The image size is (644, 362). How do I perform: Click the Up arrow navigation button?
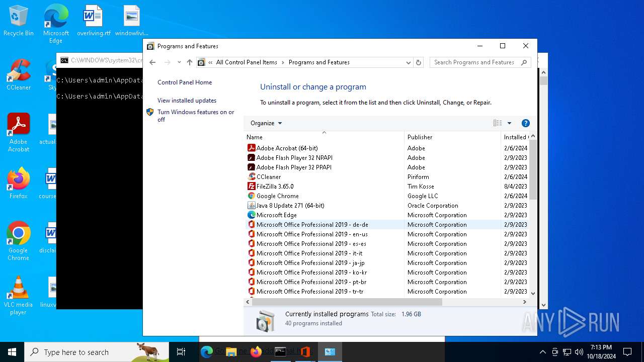click(189, 62)
